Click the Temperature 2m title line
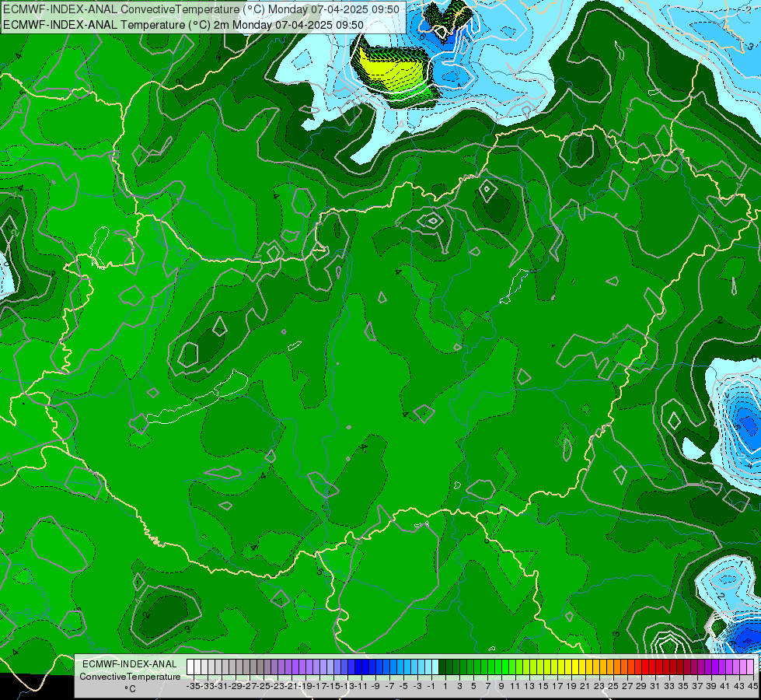The height and width of the screenshot is (700, 761). coord(183,25)
